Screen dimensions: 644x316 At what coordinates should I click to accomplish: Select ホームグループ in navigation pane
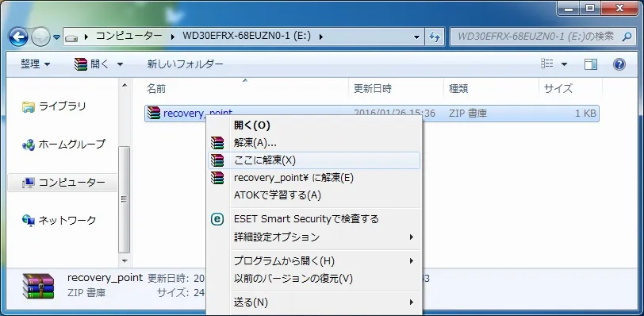pos(72,145)
